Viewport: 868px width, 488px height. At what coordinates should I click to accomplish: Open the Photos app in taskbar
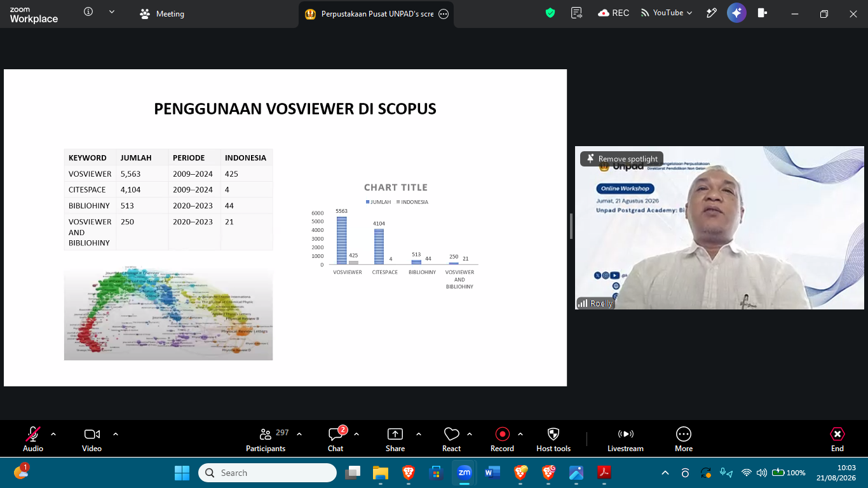tap(576, 473)
